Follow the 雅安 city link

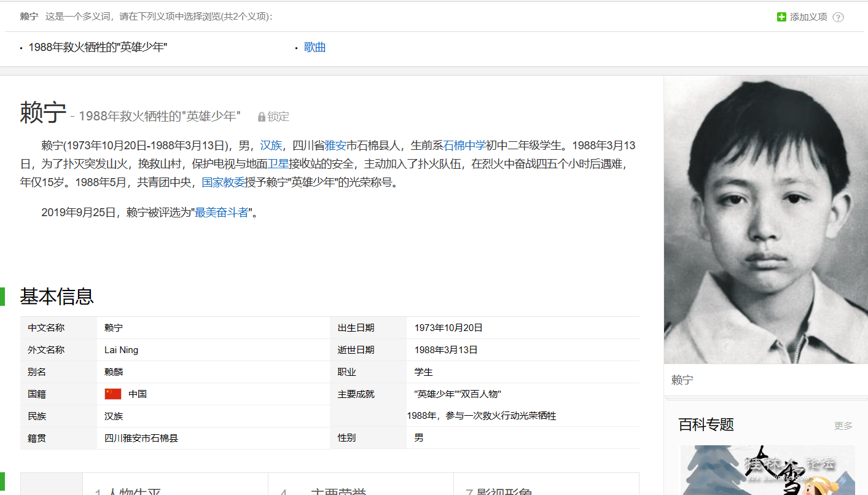pyautogui.click(x=335, y=146)
